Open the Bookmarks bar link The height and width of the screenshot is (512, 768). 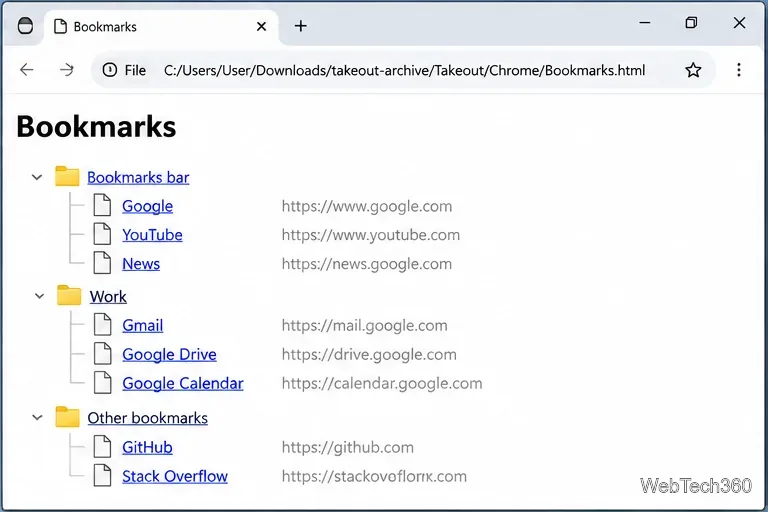point(138,177)
